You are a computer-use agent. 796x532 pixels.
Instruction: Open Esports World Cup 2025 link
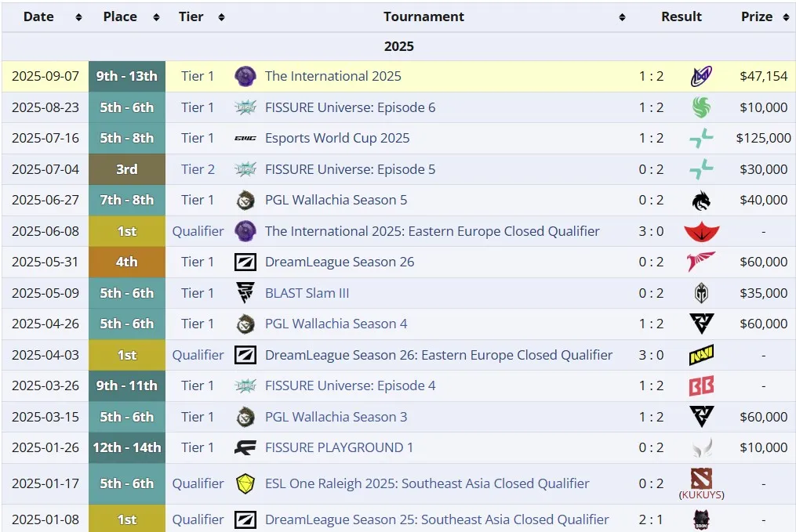[x=337, y=138]
